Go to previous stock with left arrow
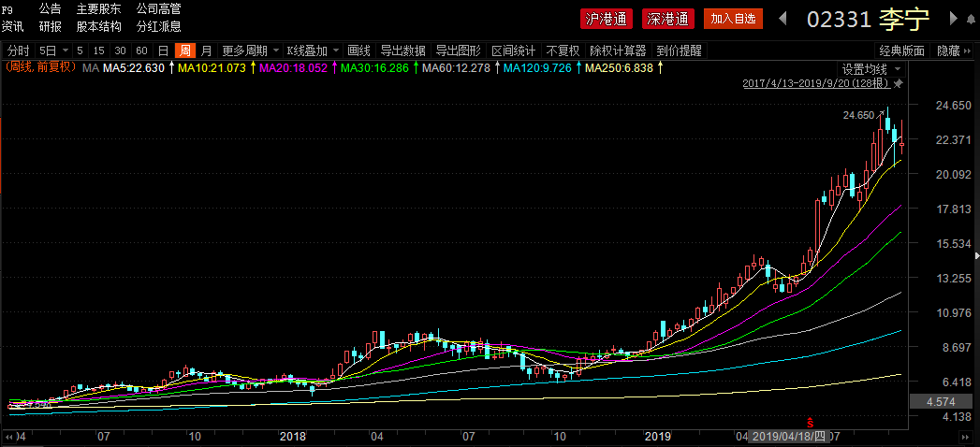980x447 pixels. (x=782, y=19)
